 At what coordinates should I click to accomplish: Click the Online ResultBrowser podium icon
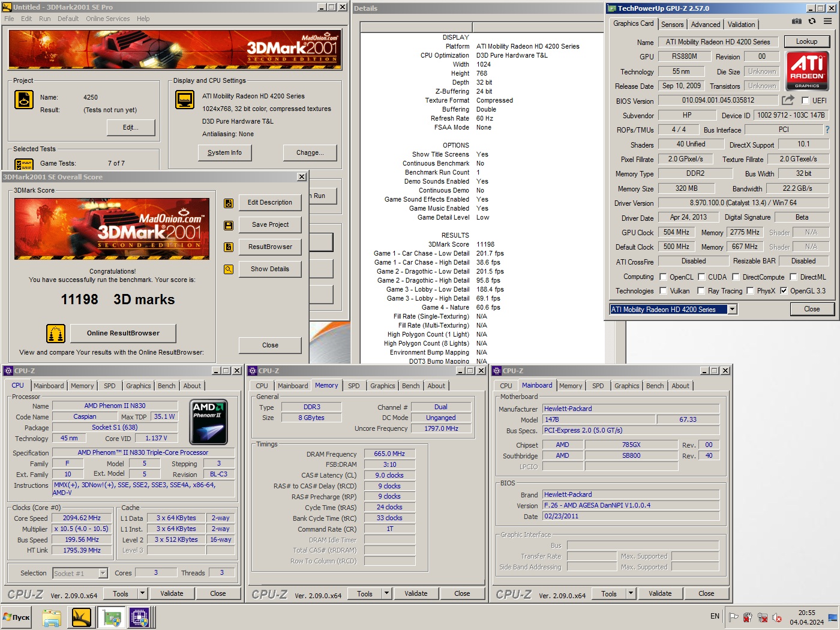coord(56,334)
